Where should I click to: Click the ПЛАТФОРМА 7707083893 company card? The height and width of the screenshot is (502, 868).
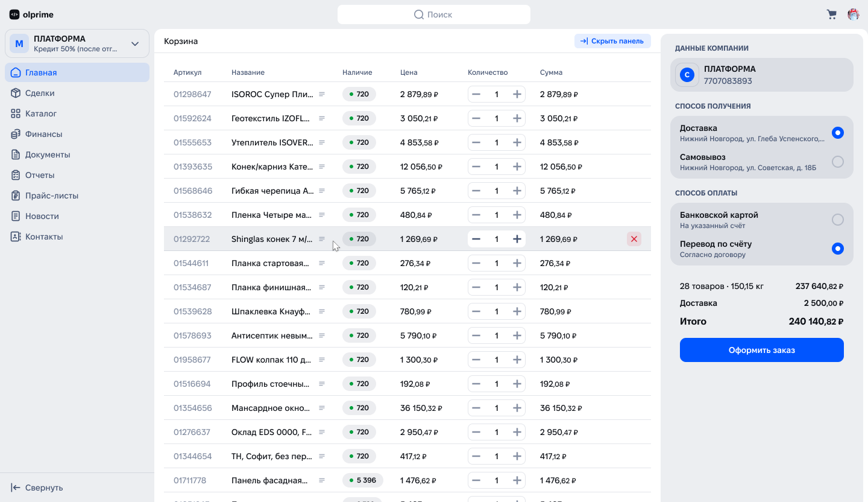pos(762,75)
